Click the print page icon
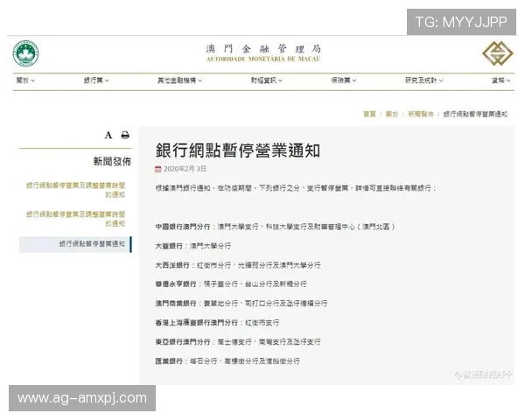Image resolution: width=525 pixels, height=420 pixels. pos(125,136)
